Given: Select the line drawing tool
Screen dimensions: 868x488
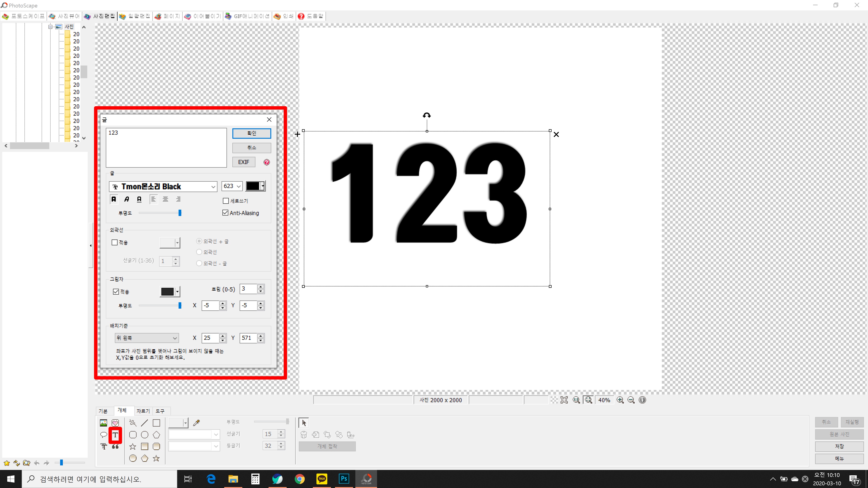Looking at the screenshot, I should 145,423.
